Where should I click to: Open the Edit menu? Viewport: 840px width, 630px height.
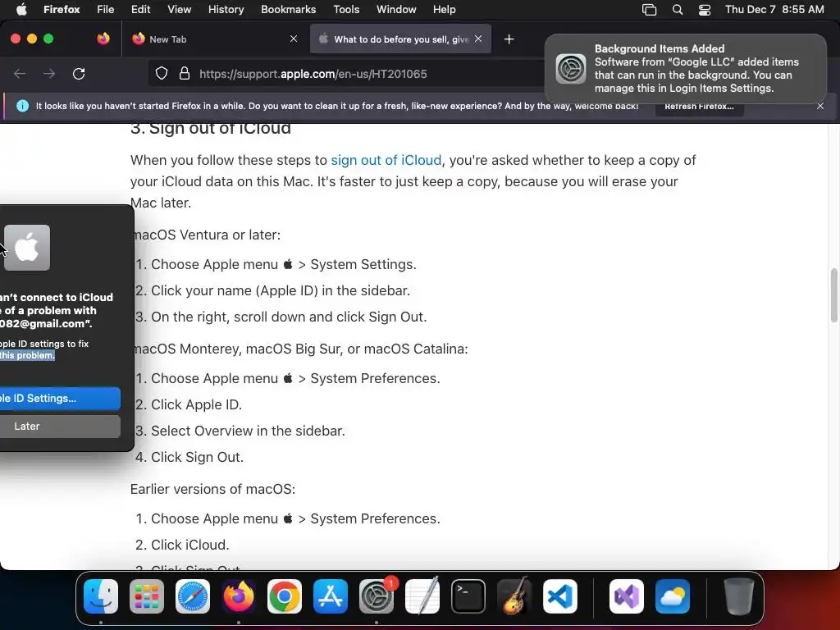(140, 10)
